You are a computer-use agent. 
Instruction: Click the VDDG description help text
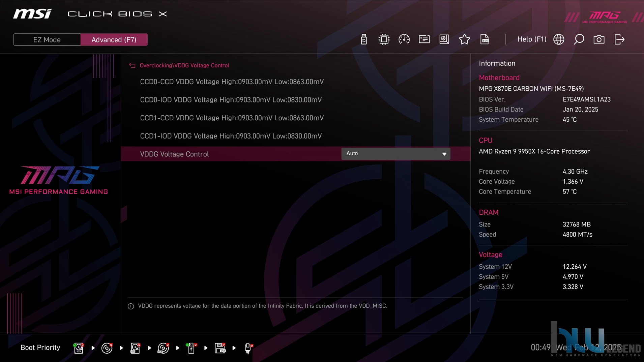(x=262, y=306)
